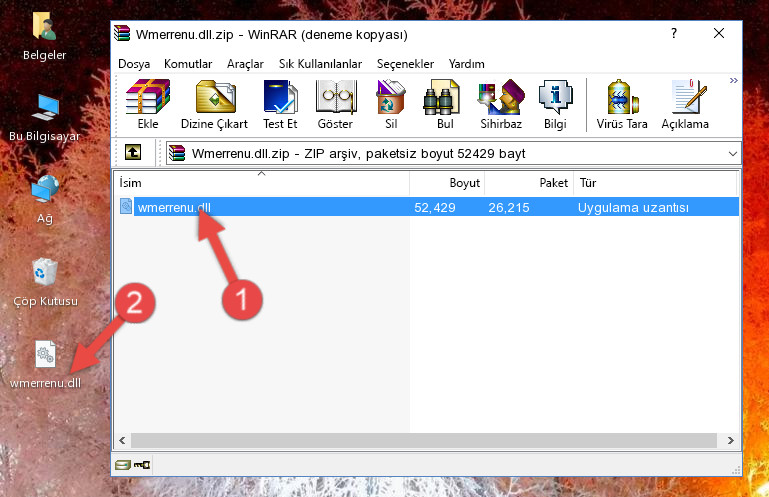Click the help question mark button

point(674,33)
